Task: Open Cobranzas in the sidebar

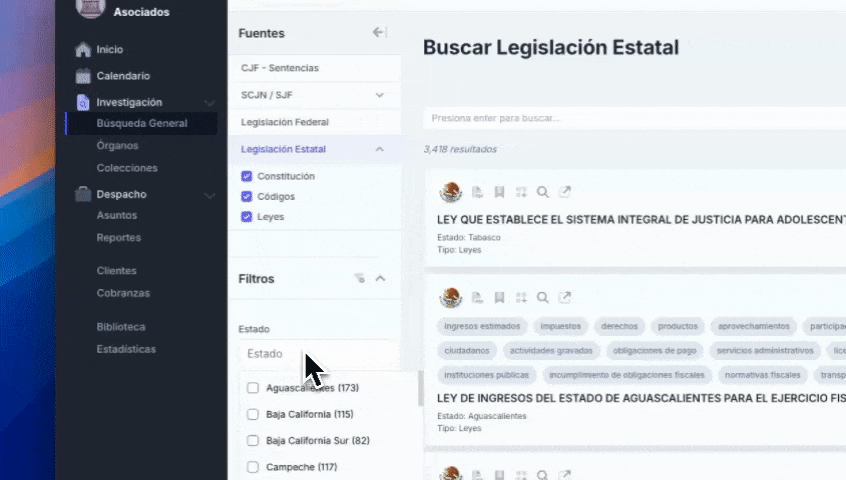Action: pyautogui.click(x=124, y=293)
